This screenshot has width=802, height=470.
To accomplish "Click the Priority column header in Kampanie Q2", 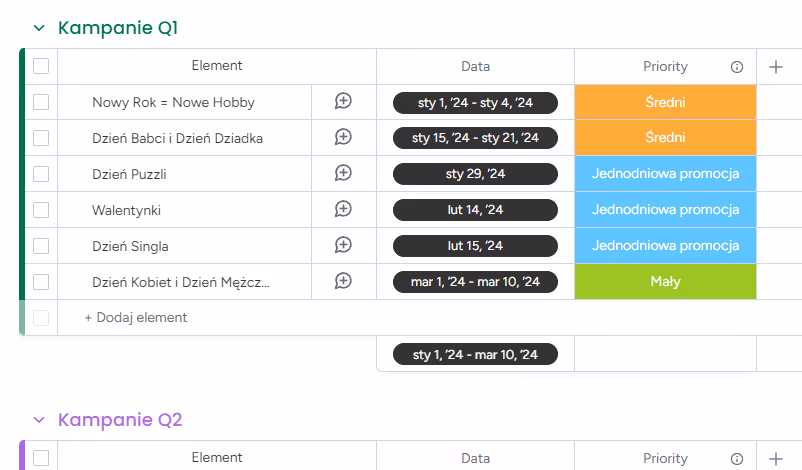I will click(665, 458).
